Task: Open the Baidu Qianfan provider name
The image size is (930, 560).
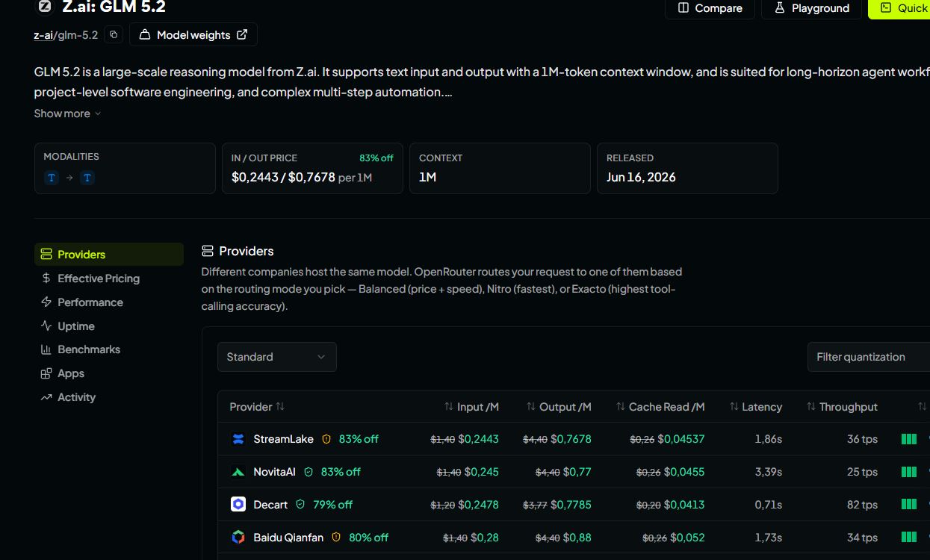Action: [x=288, y=538]
